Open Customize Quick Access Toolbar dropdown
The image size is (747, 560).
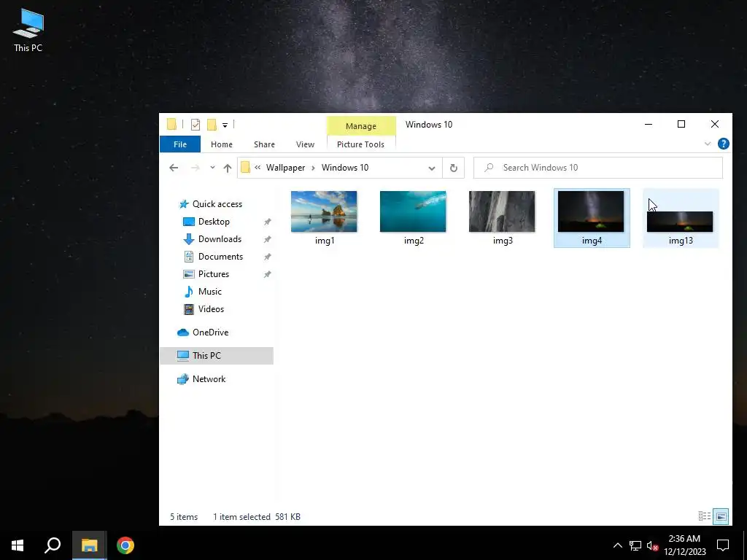coord(225,125)
